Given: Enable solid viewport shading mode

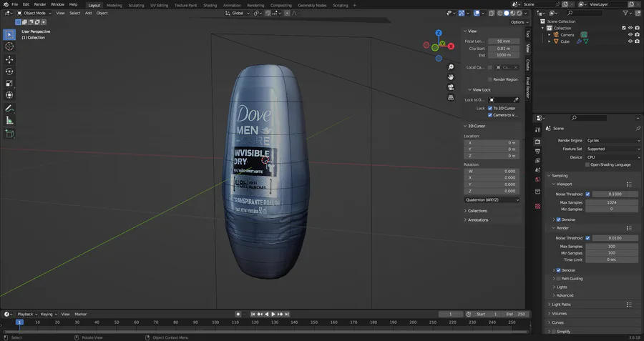Looking at the screenshot, I should point(506,13).
